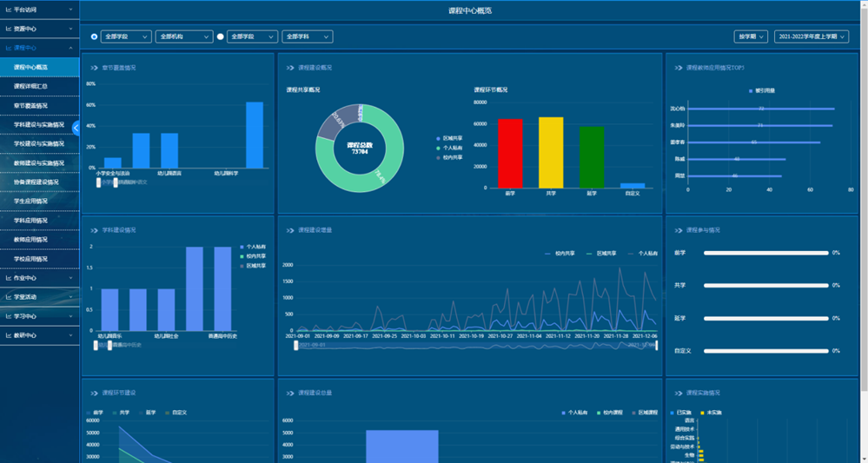
Task: Open the first 全部学段 dropdown
Action: coord(126,36)
